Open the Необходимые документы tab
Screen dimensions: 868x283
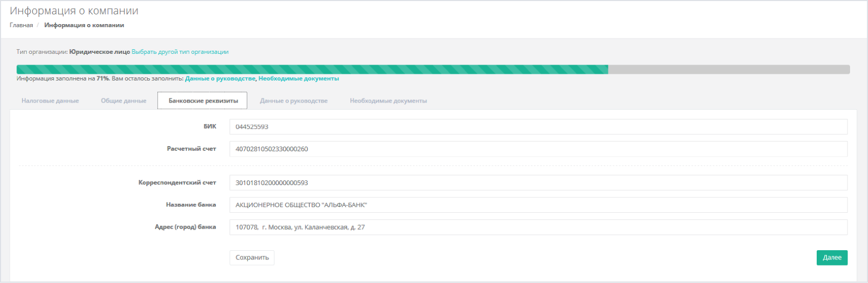[388, 101]
